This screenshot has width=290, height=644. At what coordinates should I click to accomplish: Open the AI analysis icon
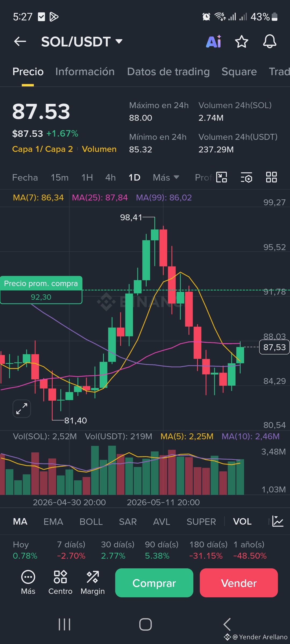214,42
